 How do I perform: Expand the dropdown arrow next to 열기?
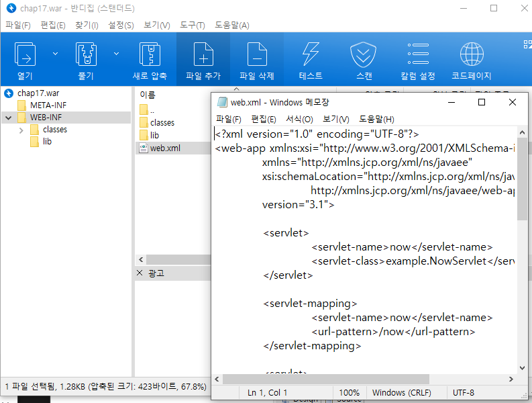pos(55,54)
